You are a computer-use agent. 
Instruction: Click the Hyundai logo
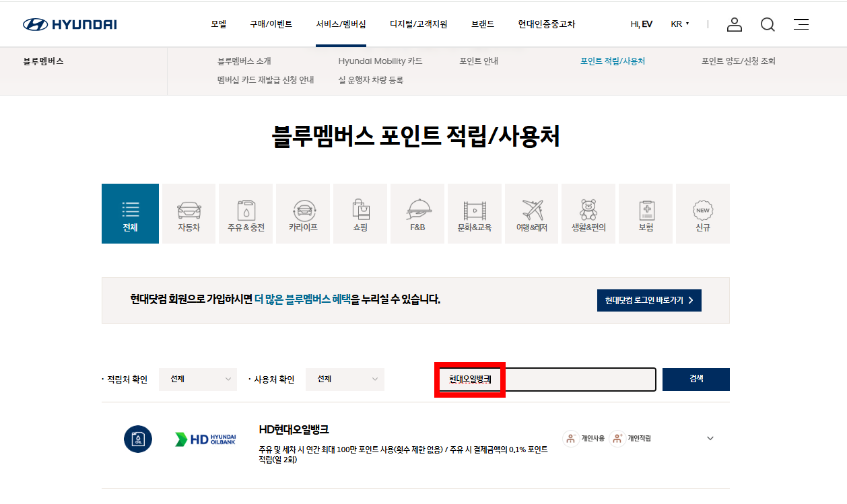pyautogui.click(x=69, y=24)
